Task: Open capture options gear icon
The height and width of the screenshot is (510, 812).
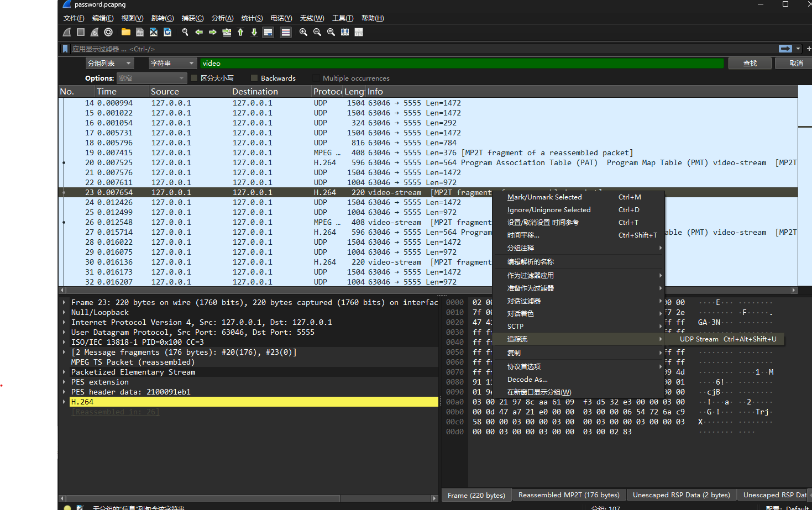Action: click(x=108, y=32)
